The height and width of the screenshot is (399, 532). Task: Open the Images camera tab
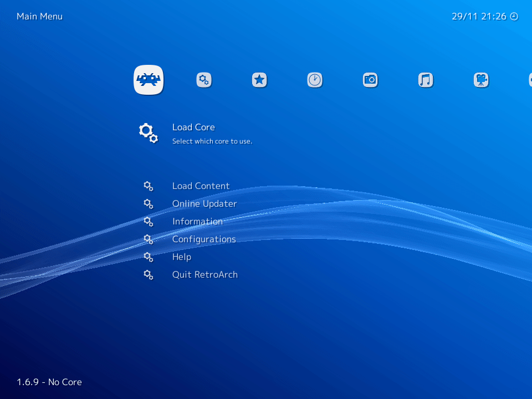coord(370,80)
